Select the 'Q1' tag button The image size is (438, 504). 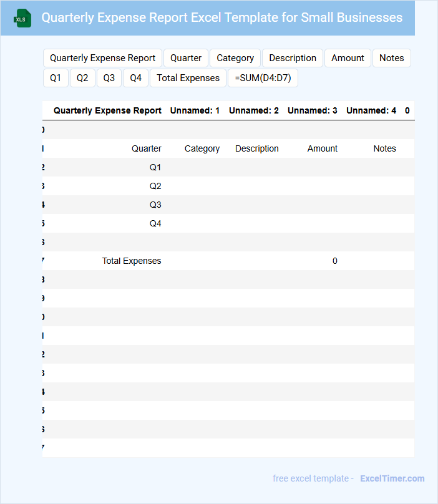pos(56,78)
